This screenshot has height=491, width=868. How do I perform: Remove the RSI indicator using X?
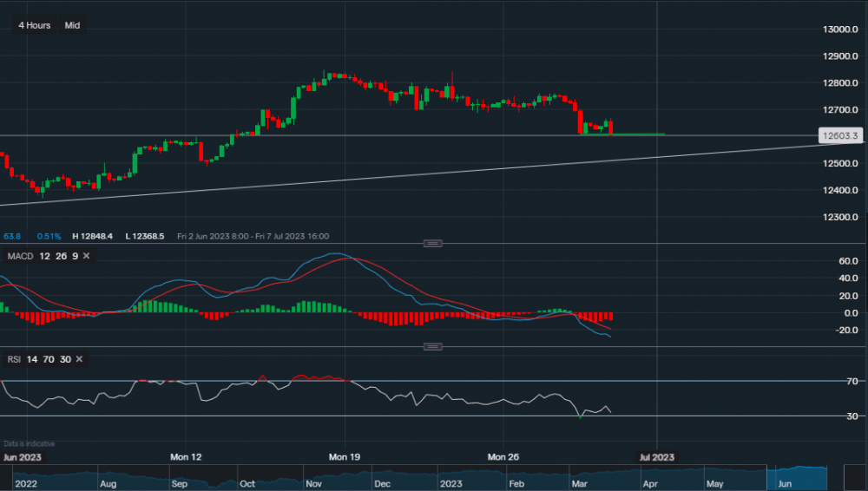[x=79, y=359]
